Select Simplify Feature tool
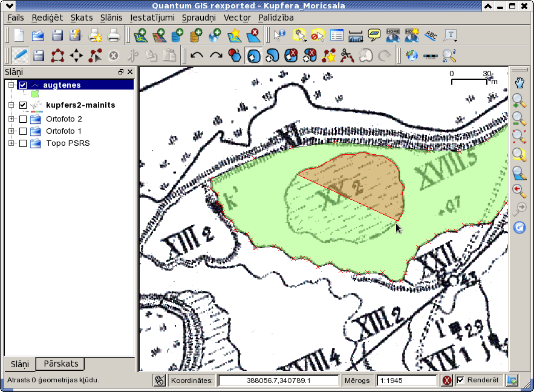The height and width of the screenshot is (392, 534). pos(235,56)
